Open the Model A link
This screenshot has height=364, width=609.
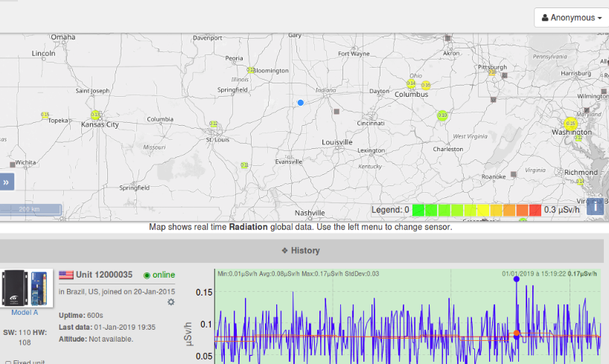(x=25, y=313)
